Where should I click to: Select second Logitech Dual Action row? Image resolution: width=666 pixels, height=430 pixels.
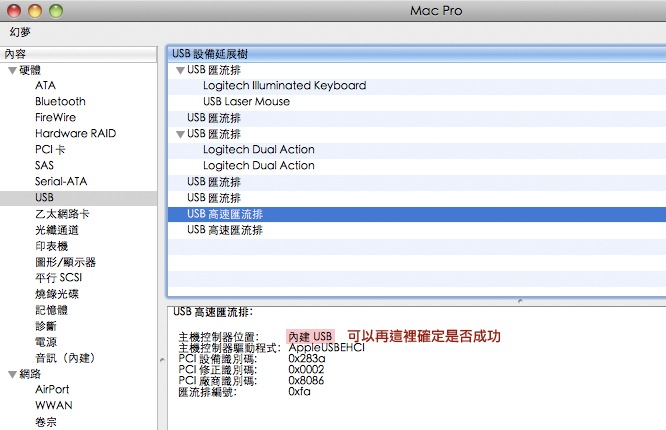pyautogui.click(x=417, y=166)
